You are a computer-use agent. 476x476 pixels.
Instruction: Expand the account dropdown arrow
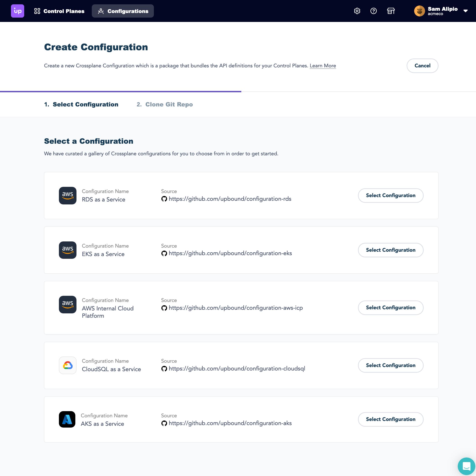[466, 11]
